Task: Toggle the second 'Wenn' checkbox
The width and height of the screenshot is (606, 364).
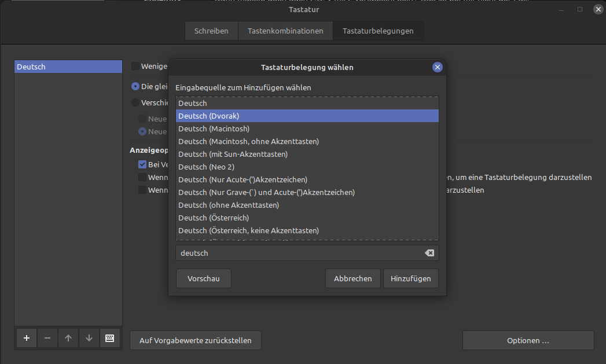Action: pyautogui.click(x=142, y=190)
